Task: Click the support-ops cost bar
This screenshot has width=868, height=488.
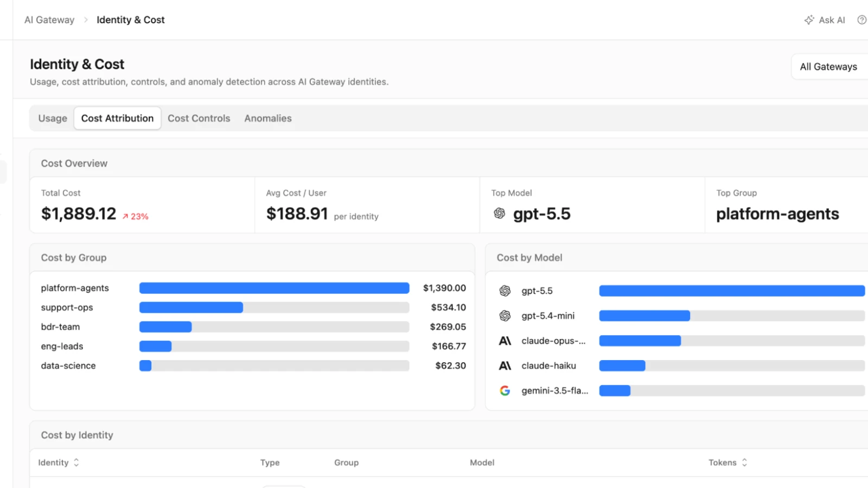Action: (274, 307)
